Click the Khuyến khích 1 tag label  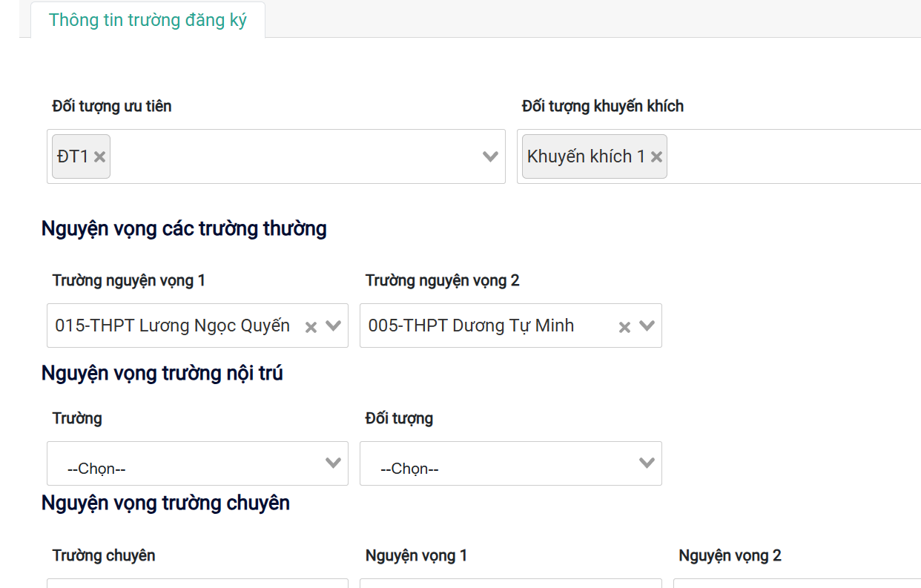[x=585, y=156]
